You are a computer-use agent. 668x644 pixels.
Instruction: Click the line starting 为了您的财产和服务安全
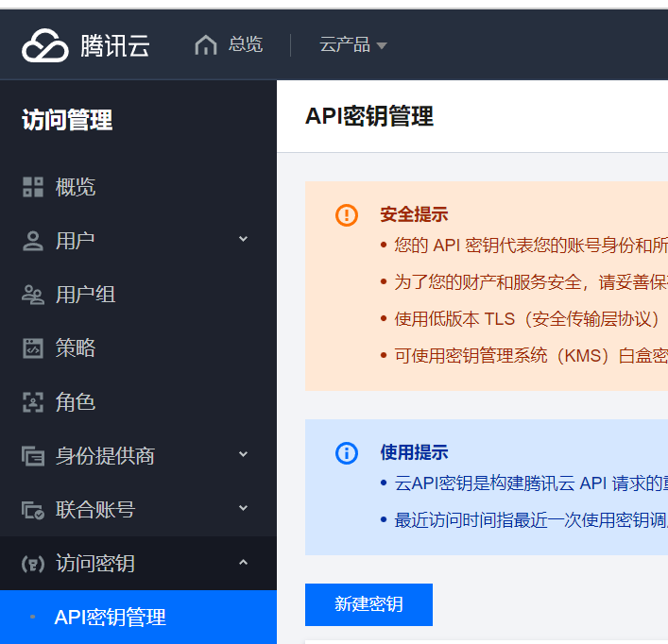click(x=531, y=282)
